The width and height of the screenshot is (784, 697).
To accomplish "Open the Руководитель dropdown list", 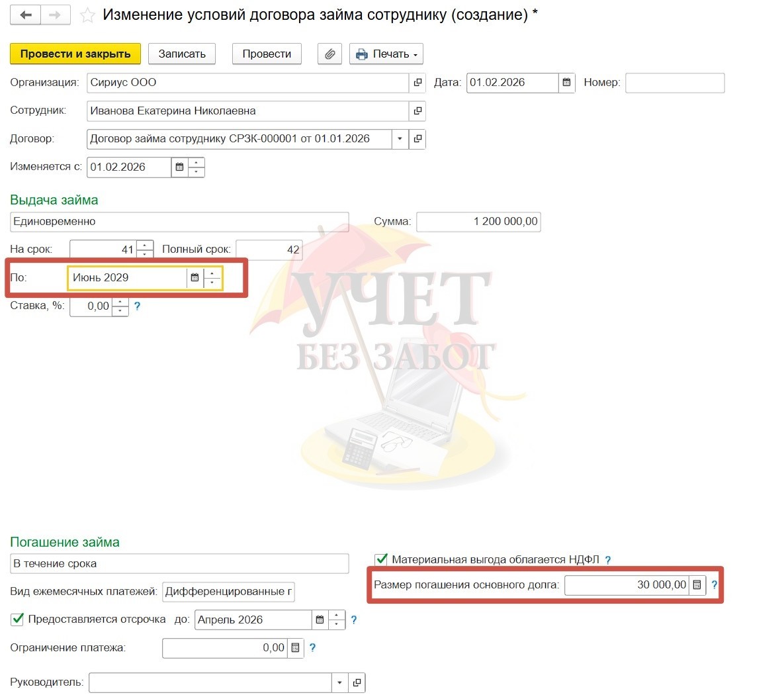I will pyautogui.click(x=339, y=682).
